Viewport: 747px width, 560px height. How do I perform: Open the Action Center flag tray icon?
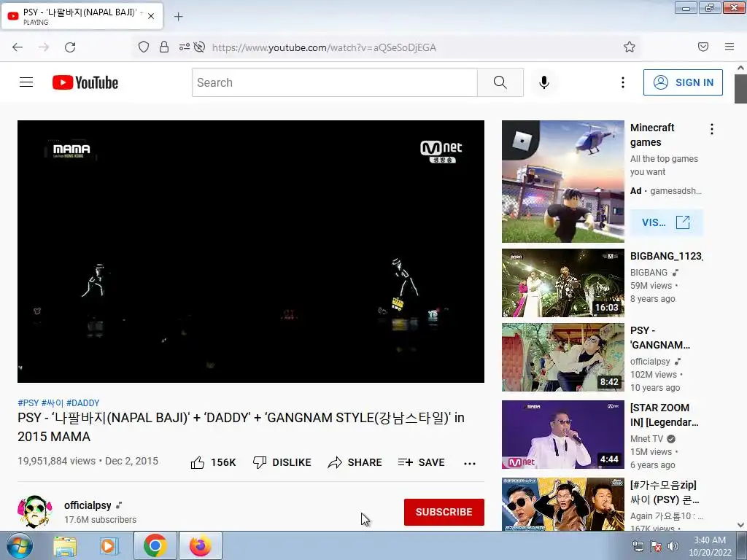pyautogui.click(x=656, y=546)
